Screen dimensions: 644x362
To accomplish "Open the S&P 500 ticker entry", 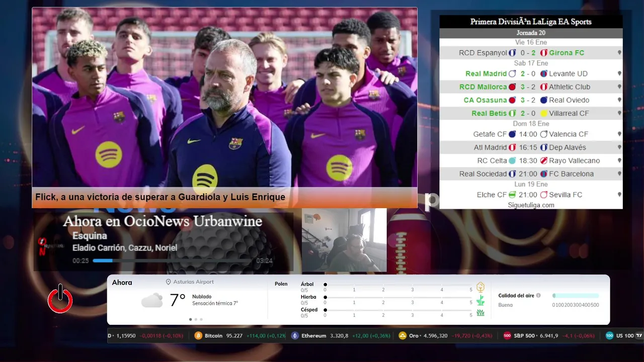I will (x=549, y=336).
